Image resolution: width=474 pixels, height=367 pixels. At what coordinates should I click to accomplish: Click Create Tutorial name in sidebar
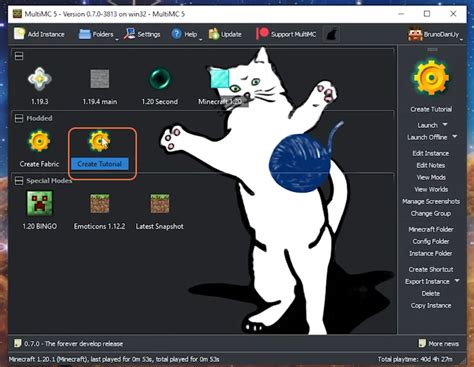(431, 109)
